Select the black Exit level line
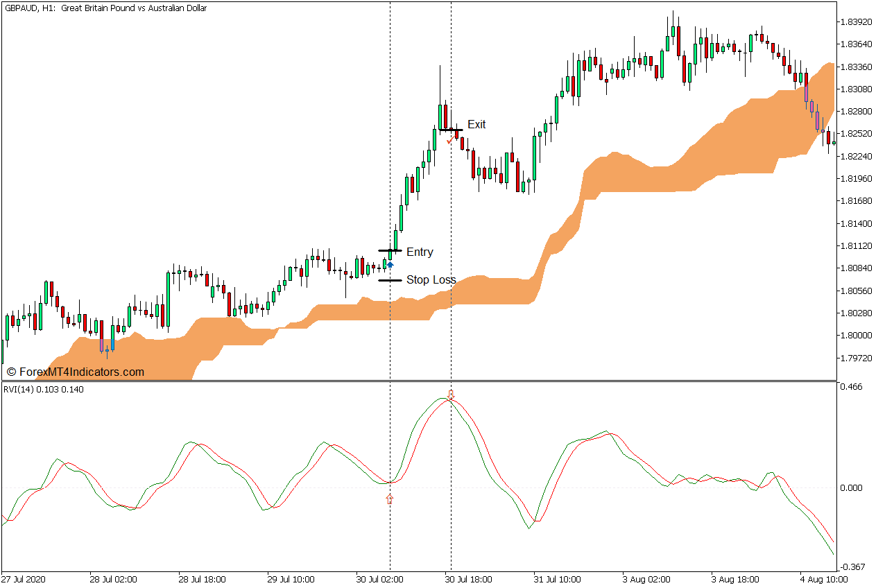The height and width of the screenshot is (588, 885). pyautogui.click(x=451, y=130)
